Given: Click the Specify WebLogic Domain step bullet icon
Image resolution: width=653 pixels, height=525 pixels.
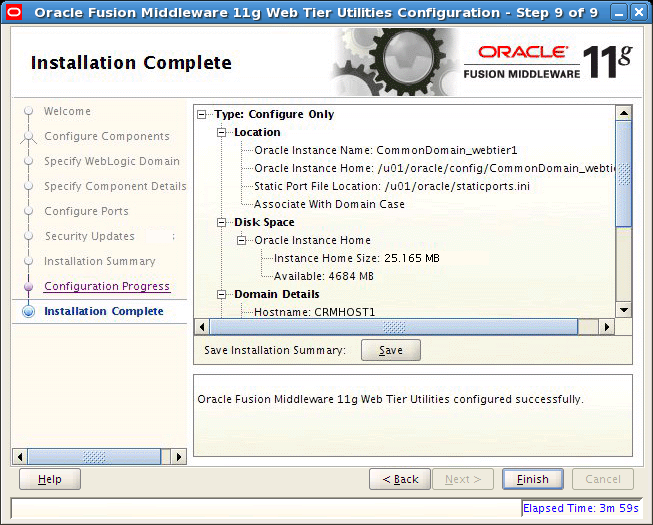Looking at the screenshot, I should tap(28, 161).
